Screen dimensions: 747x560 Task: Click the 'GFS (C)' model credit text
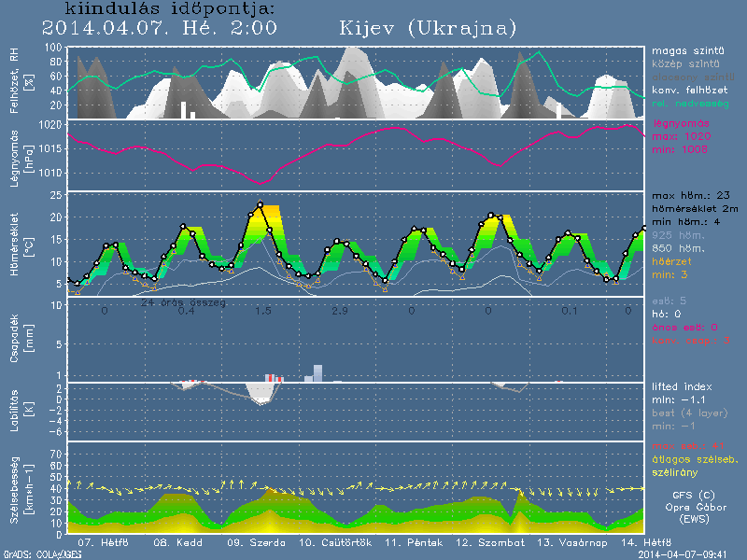click(694, 497)
